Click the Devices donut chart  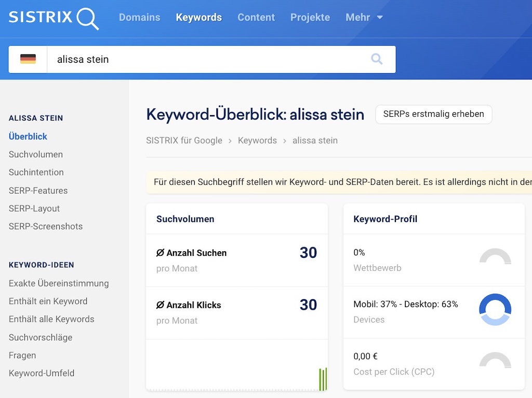pyautogui.click(x=495, y=309)
